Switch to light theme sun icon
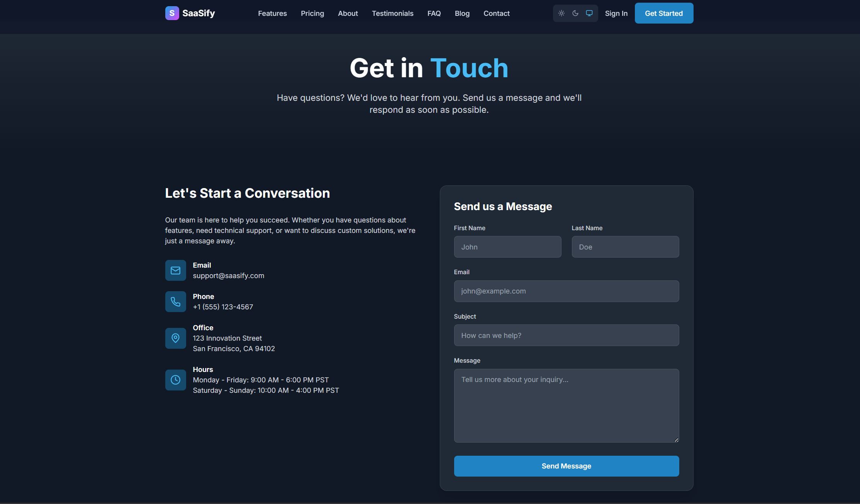 561,13
